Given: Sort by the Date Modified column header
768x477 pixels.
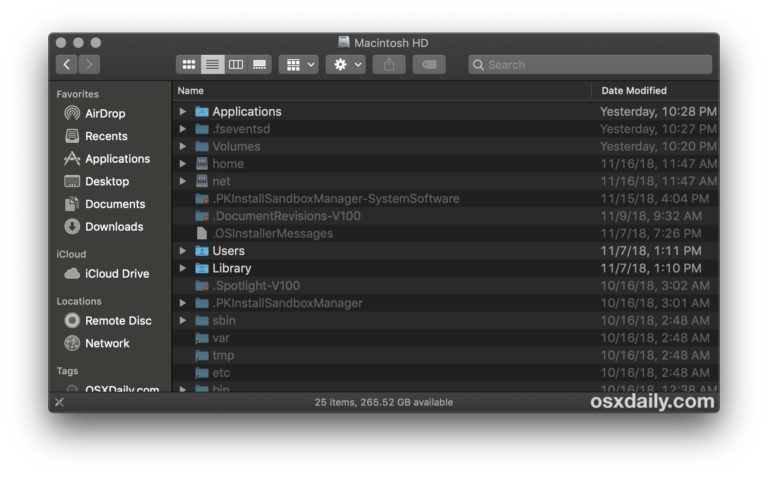Looking at the screenshot, I should [x=634, y=91].
